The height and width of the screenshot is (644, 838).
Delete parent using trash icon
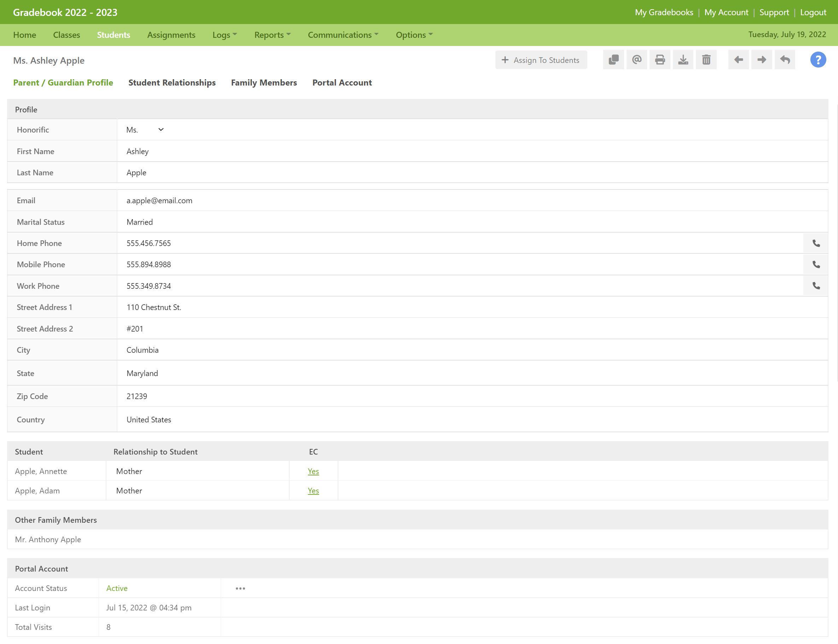point(706,60)
